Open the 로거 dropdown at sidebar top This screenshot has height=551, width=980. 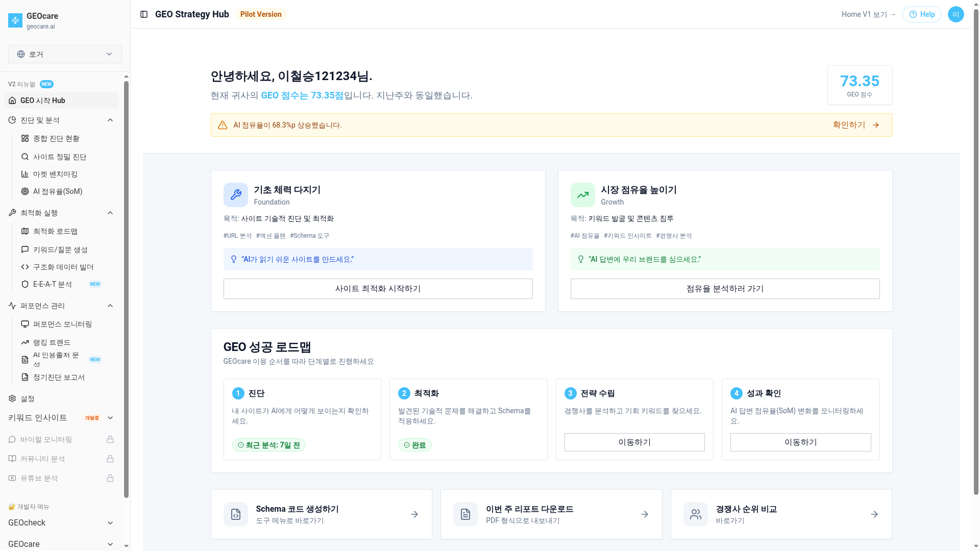tap(64, 54)
